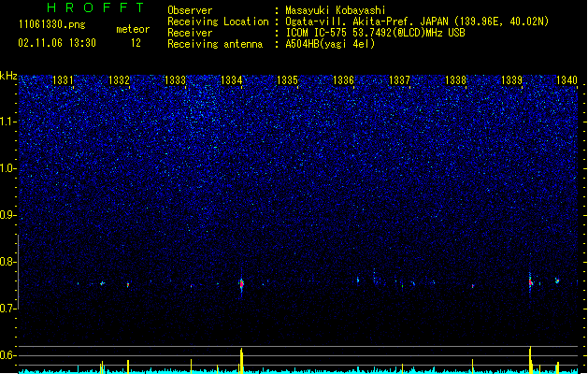This screenshot has height=374, width=588.
Task: Click the 1331 time marker
Action: 63,80
